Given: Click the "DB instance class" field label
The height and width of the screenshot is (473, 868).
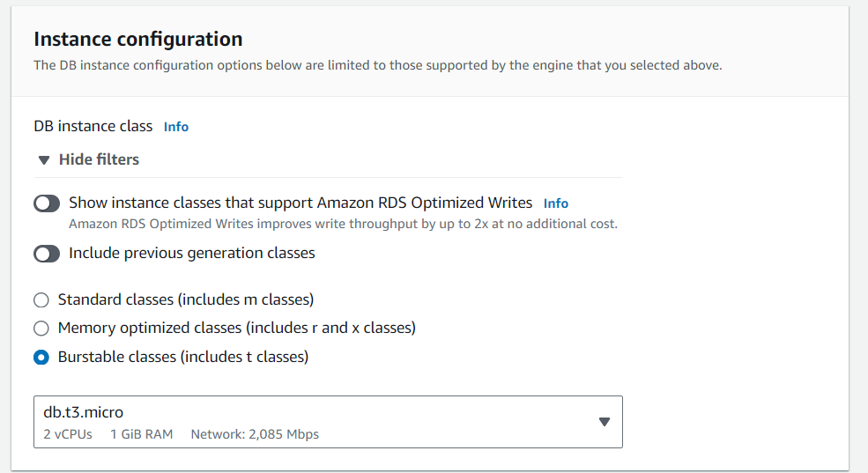Looking at the screenshot, I should pos(93,126).
